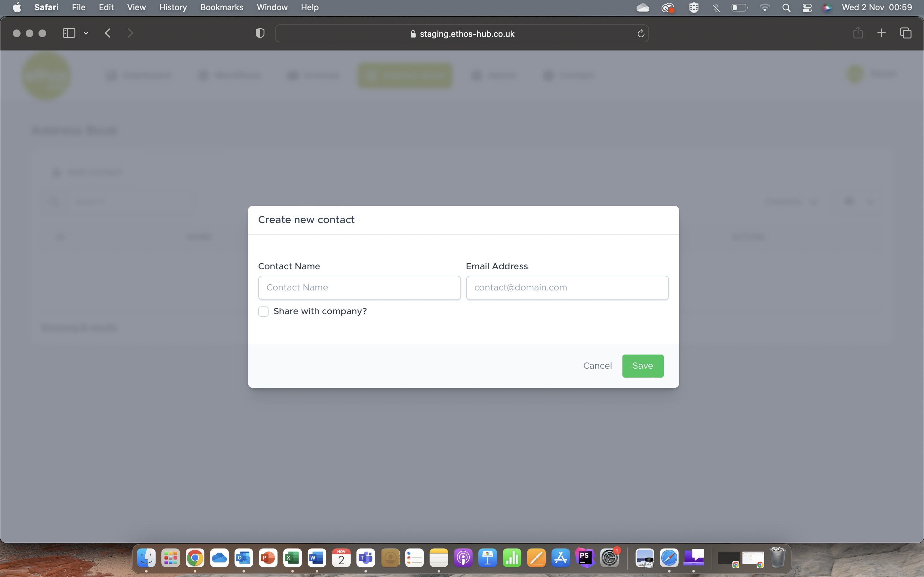Screen dimensions: 924x577
Task: Go back using the back arrow
Action: (108, 33)
